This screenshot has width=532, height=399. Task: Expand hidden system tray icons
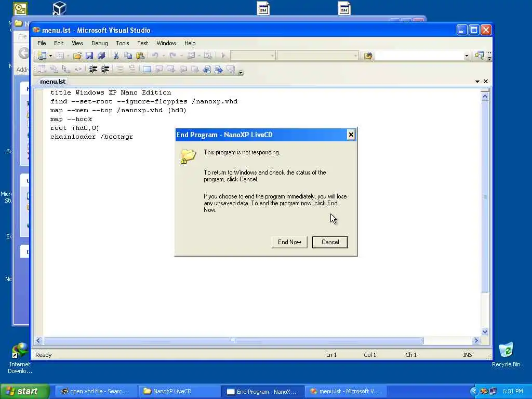[x=474, y=391]
